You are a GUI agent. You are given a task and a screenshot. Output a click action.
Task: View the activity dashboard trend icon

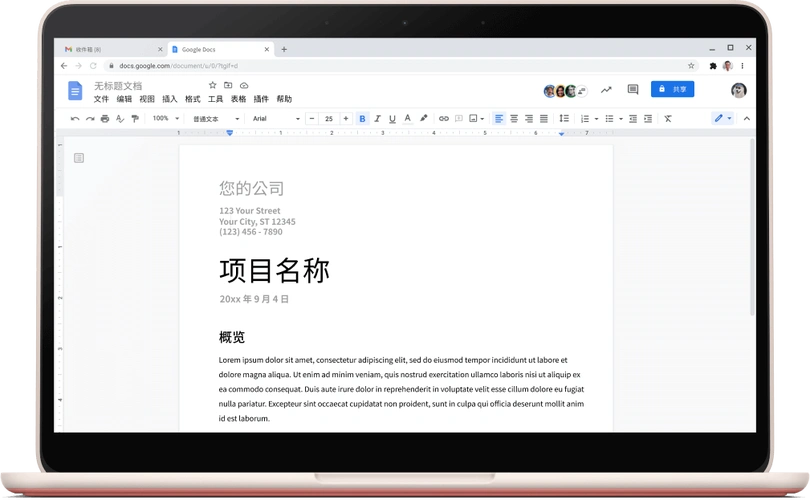[x=606, y=90]
